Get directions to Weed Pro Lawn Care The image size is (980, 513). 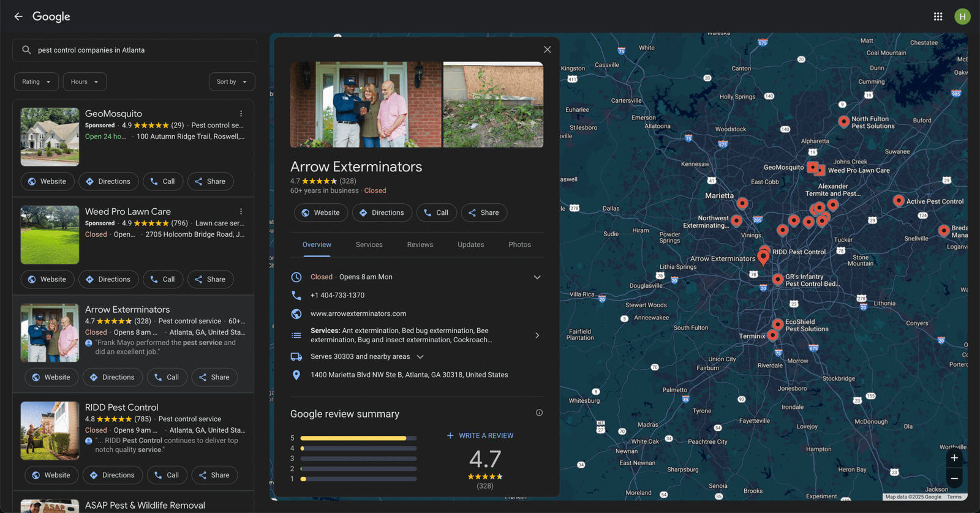point(108,279)
